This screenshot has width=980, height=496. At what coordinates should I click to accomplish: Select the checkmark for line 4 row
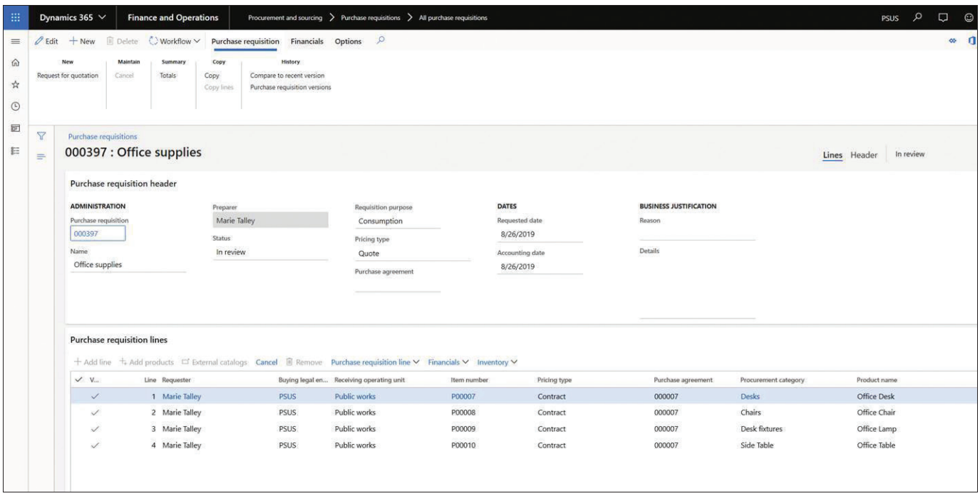(x=95, y=445)
